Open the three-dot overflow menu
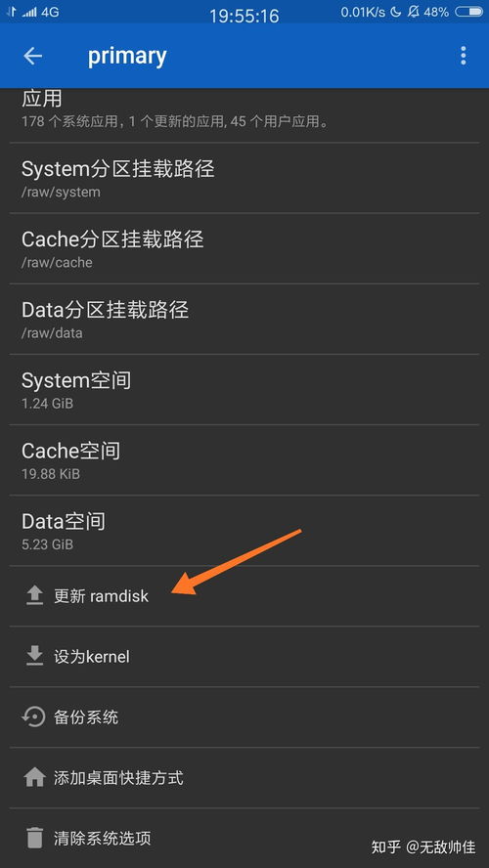 coord(463,56)
